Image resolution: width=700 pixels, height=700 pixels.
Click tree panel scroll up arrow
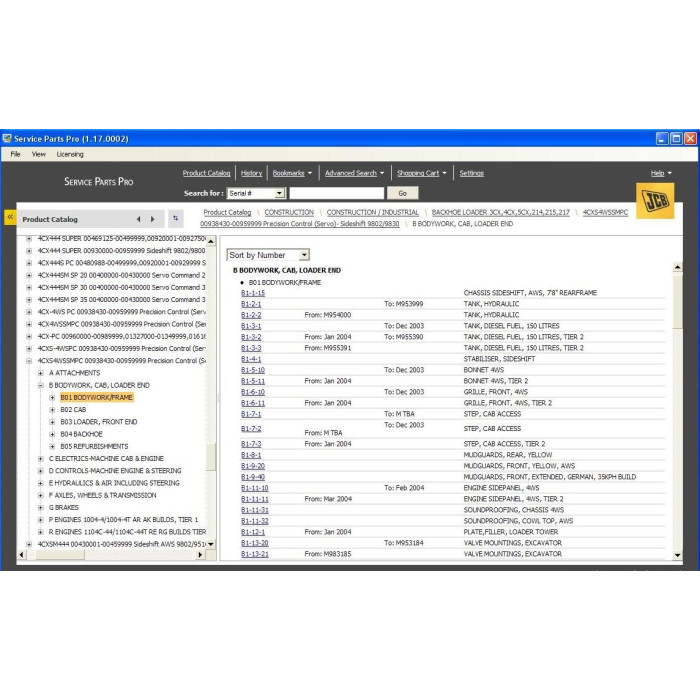[x=211, y=241]
